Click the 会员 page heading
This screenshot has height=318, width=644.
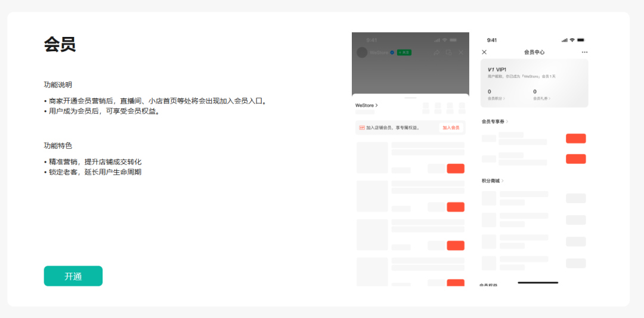60,44
